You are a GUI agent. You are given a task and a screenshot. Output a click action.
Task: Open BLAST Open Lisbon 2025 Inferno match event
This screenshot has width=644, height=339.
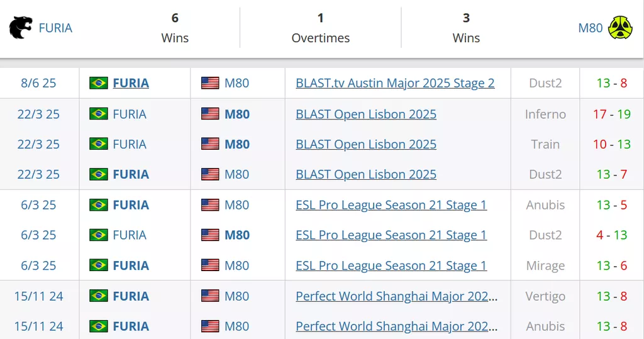tap(366, 114)
